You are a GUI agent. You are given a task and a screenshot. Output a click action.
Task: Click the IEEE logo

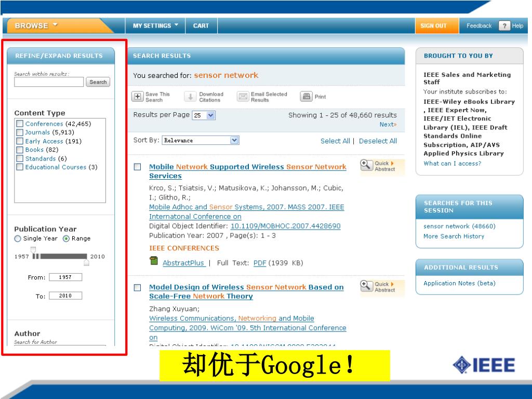coord(484,365)
